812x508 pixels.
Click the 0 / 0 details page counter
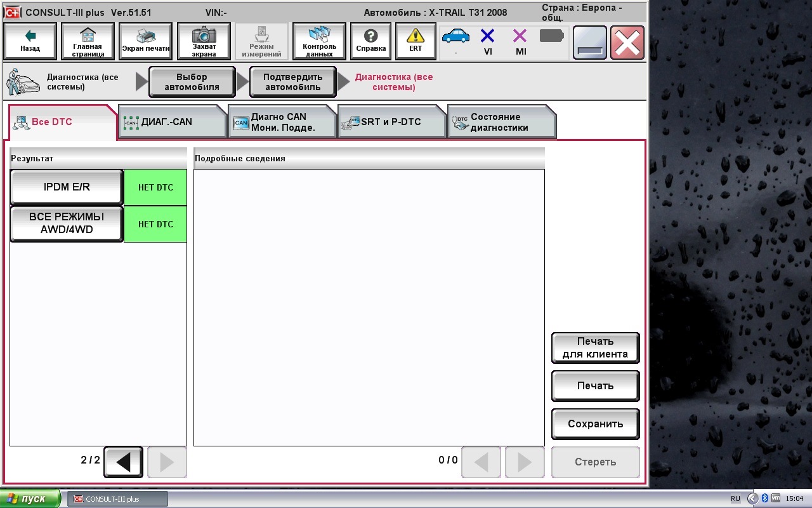448,460
